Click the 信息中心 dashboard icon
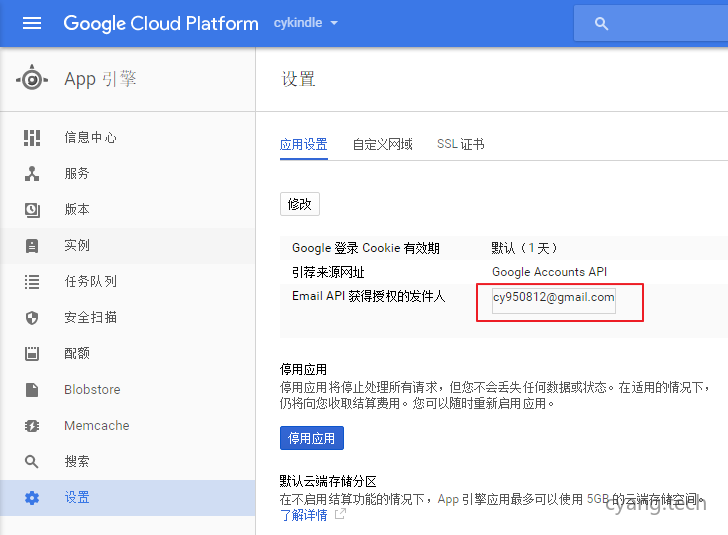 click(x=32, y=137)
